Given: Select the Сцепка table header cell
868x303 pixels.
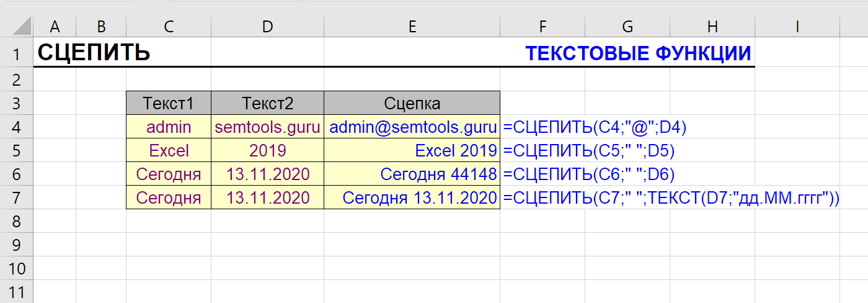Looking at the screenshot, I should point(412,103).
